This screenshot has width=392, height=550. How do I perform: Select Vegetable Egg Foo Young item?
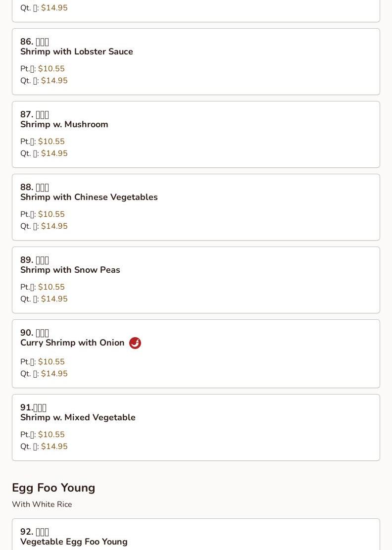click(74, 542)
